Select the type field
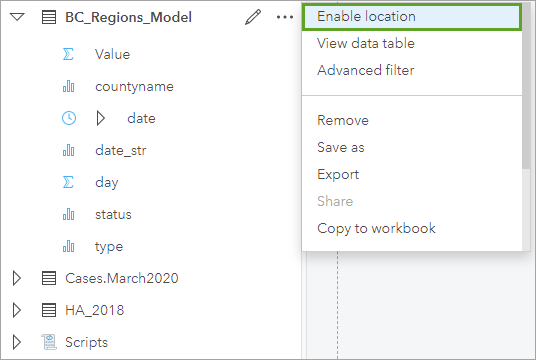Image resolution: width=536 pixels, height=360 pixels. point(109,247)
